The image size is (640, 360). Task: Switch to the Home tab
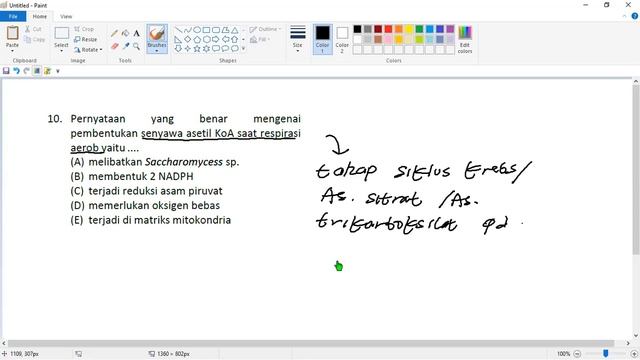point(40,16)
